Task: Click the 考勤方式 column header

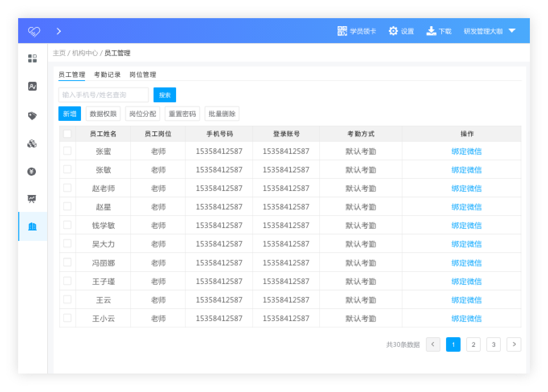Action: click(x=361, y=134)
